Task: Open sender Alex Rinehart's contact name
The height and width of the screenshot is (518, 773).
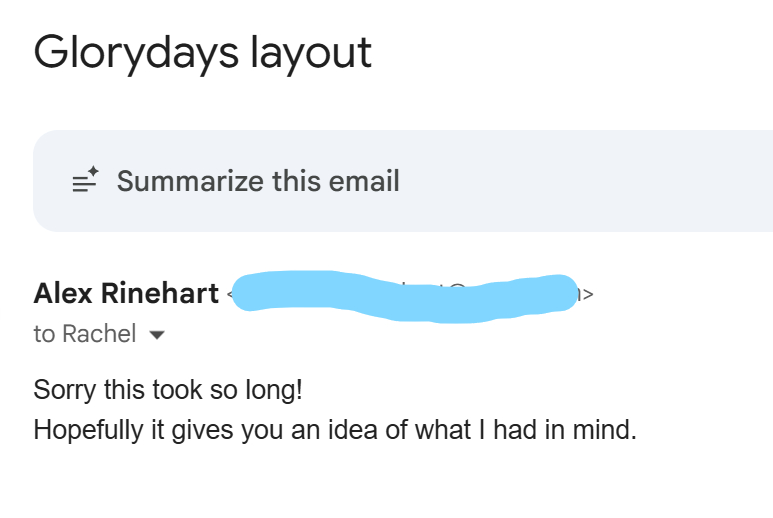Action: click(126, 293)
